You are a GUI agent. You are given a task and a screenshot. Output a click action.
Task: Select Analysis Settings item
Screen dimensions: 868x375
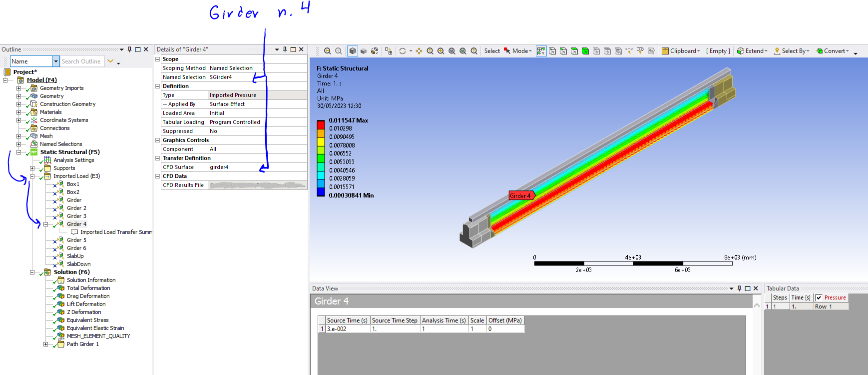(74, 160)
